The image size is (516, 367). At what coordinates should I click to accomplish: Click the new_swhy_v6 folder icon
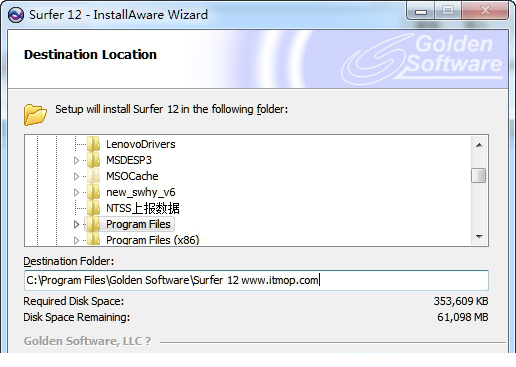tap(93, 192)
